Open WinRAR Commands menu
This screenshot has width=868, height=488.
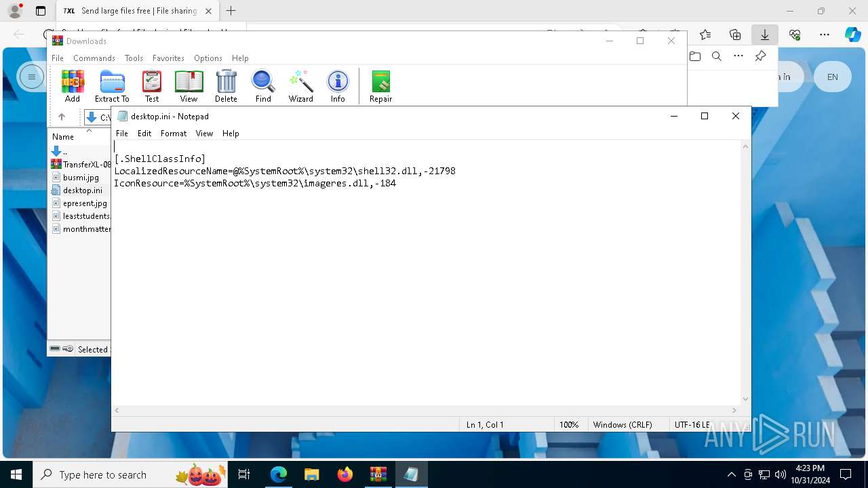pyautogui.click(x=94, y=58)
